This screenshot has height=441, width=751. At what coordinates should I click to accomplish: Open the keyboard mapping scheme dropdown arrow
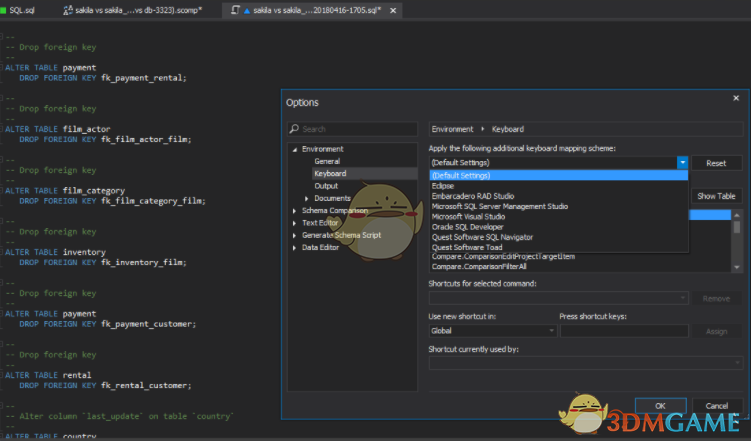[x=682, y=162]
